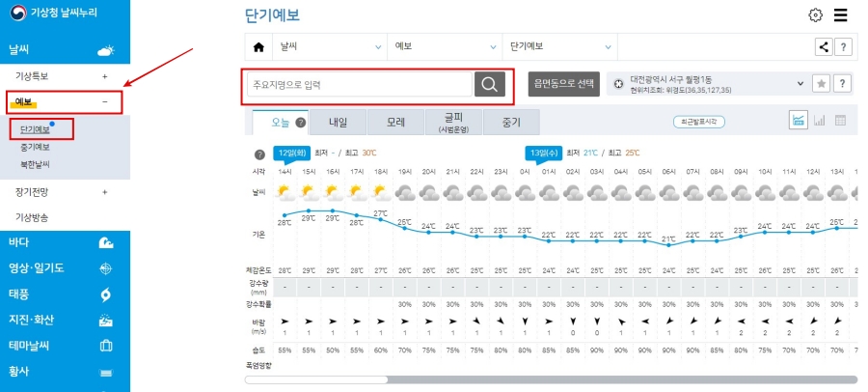The image size is (868, 392).
Task: Click the 55% humidity value at 14시
Action: [285, 350]
